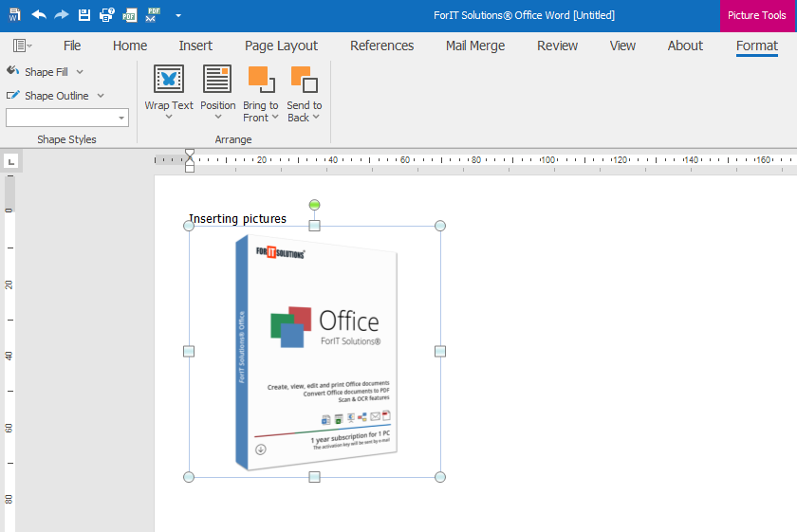Click the first line indent marker on ruler
The height and width of the screenshot is (532, 797).
click(x=190, y=154)
